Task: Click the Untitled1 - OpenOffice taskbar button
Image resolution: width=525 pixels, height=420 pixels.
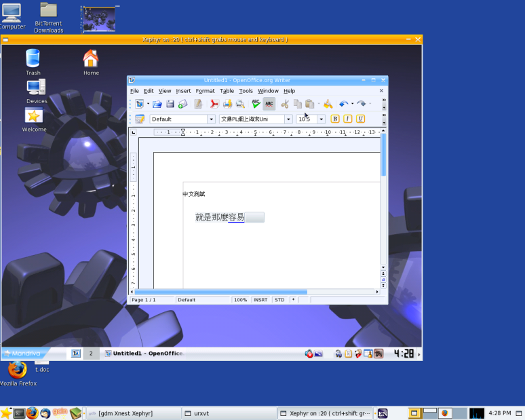Action: [143, 354]
